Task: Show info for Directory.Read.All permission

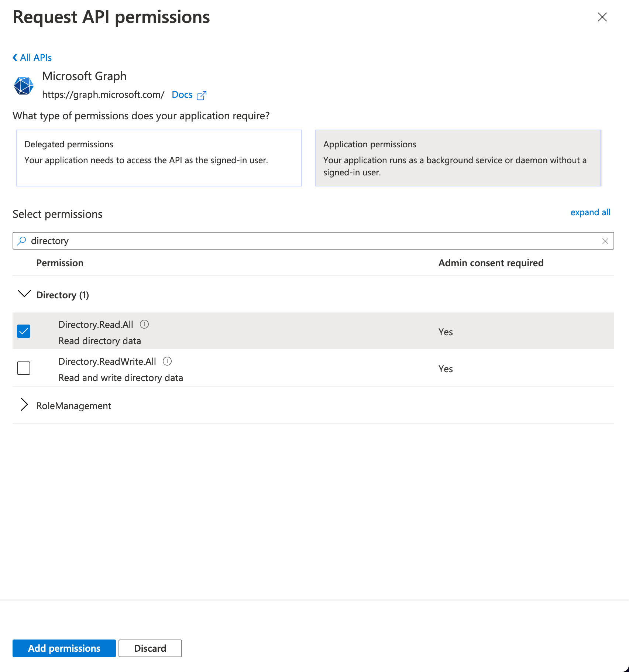Action: 144,324
